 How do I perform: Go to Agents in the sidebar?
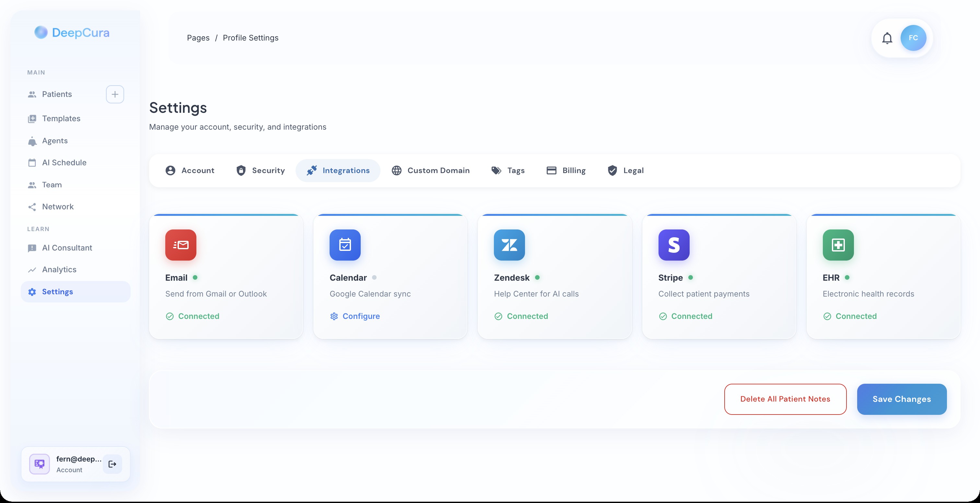point(76,141)
